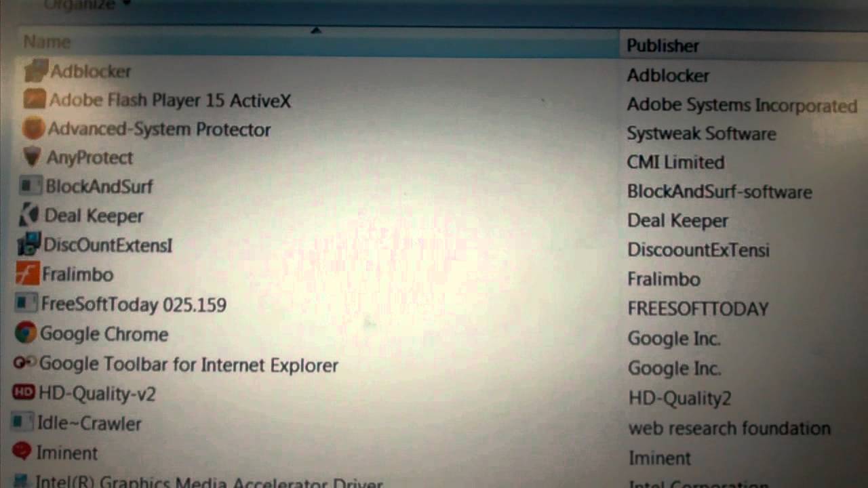This screenshot has height=488, width=868.
Task: Click the Adblocker program icon
Action: point(36,70)
